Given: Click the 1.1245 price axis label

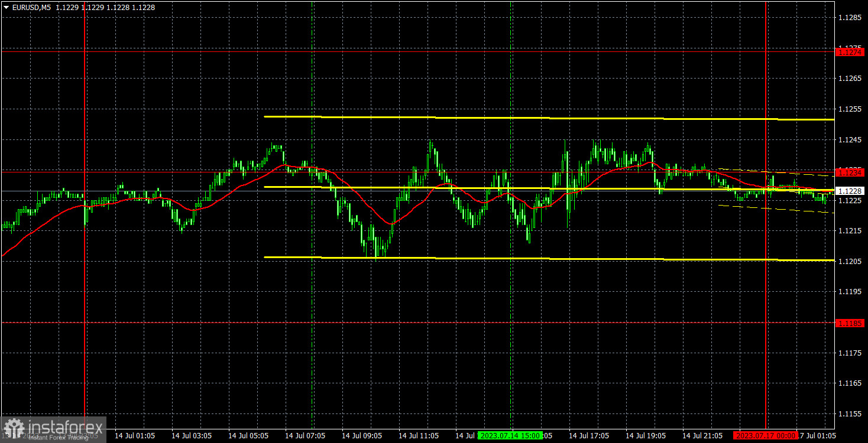Looking at the screenshot, I should pos(850,140).
